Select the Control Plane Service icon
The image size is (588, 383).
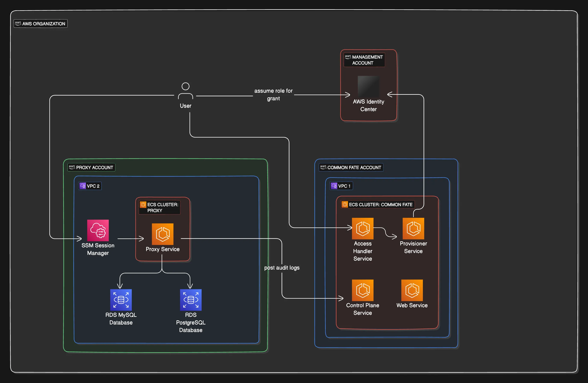point(363,290)
